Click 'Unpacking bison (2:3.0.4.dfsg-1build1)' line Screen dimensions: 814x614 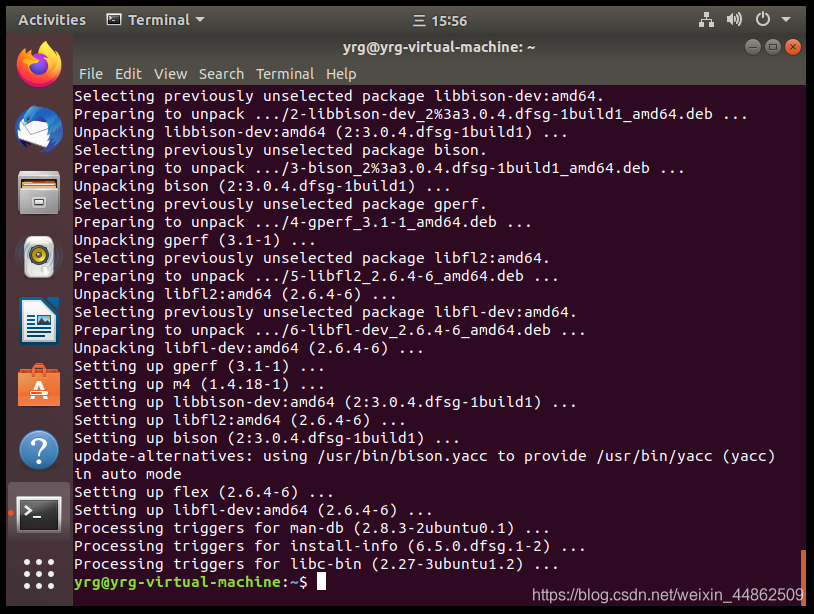click(x=262, y=186)
